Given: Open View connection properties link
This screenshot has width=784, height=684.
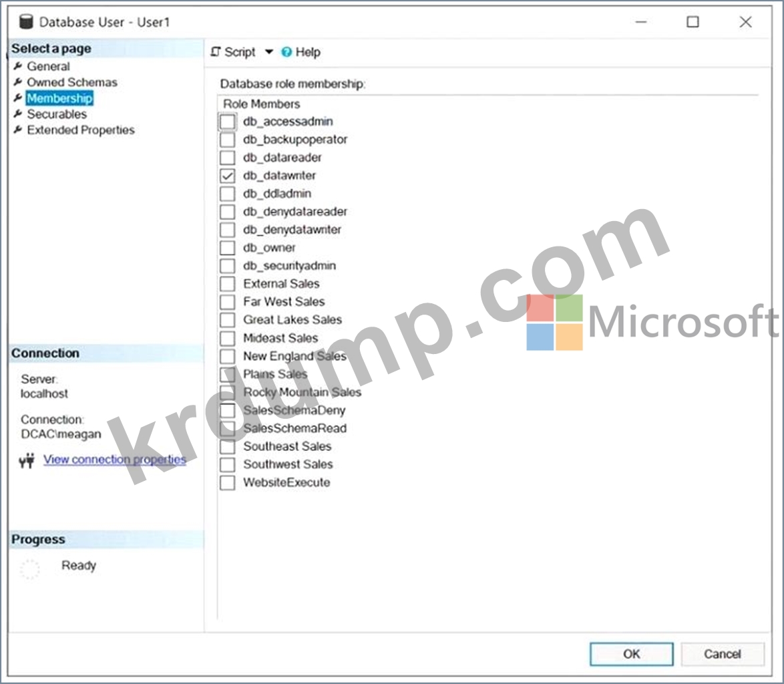Looking at the screenshot, I should pyautogui.click(x=114, y=460).
